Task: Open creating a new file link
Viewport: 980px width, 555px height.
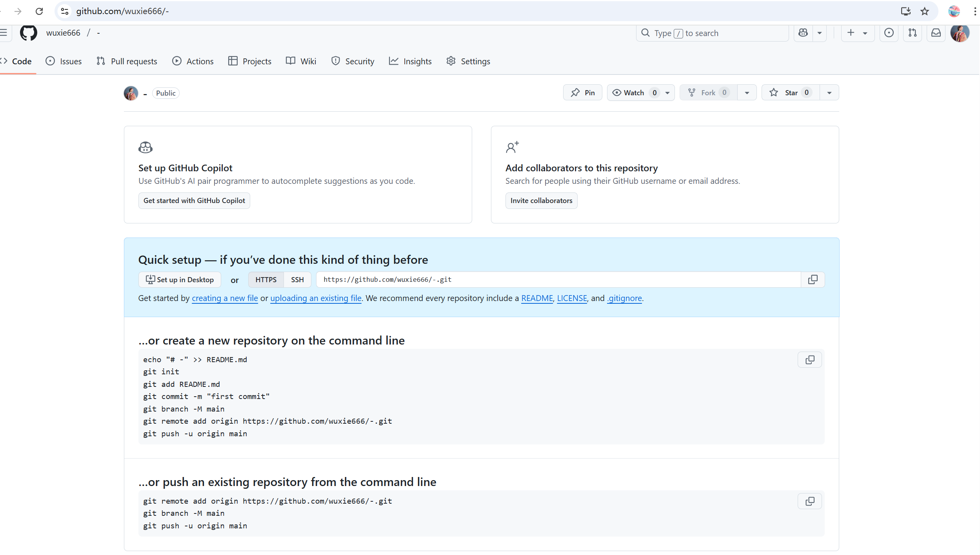Action: click(225, 298)
